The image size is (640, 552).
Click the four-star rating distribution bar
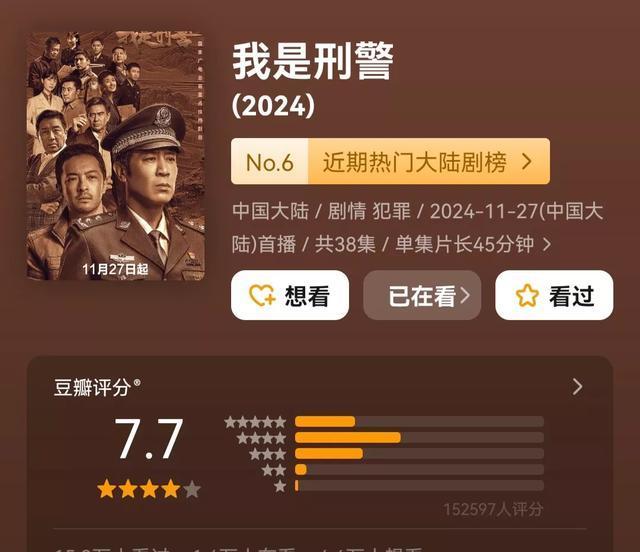[x=419, y=438]
